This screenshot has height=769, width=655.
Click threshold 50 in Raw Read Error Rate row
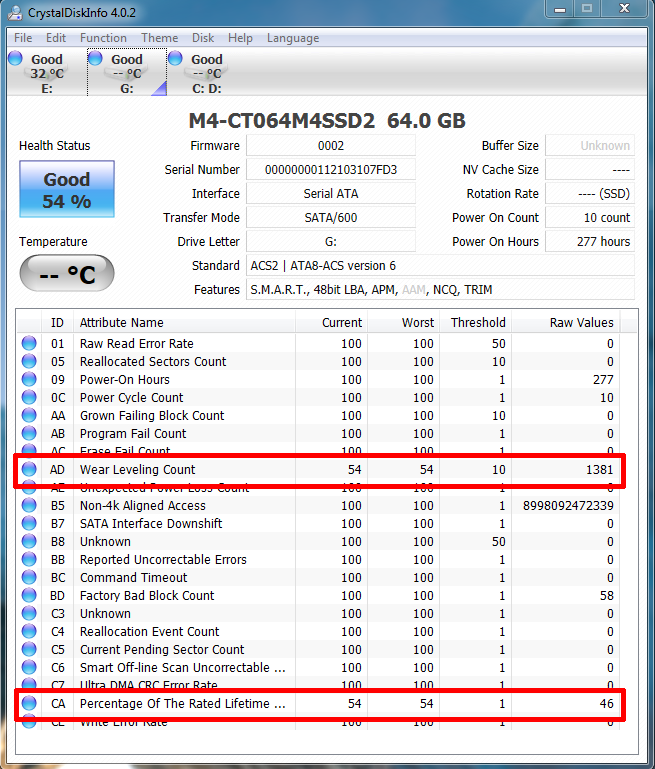(x=499, y=343)
